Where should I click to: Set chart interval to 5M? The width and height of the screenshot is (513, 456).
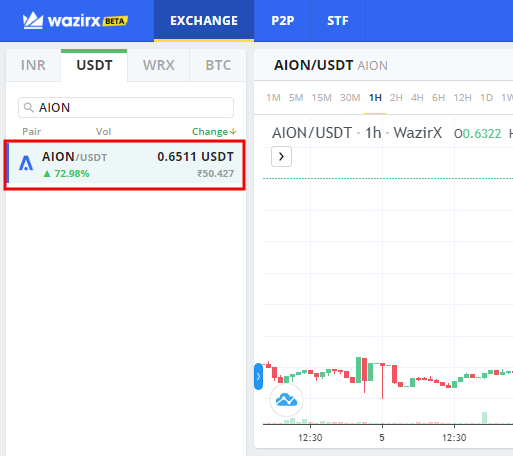point(296,98)
